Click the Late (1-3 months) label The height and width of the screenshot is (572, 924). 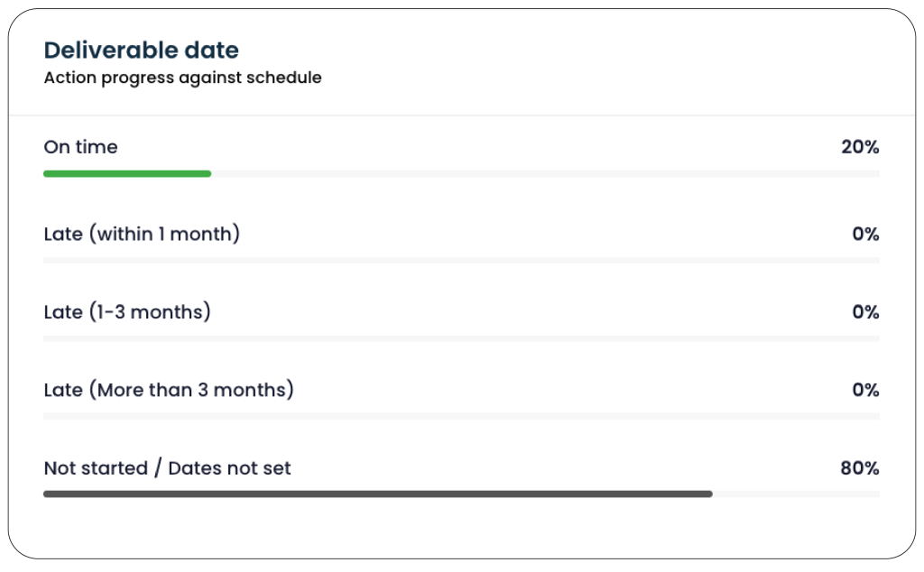tap(127, 311)
